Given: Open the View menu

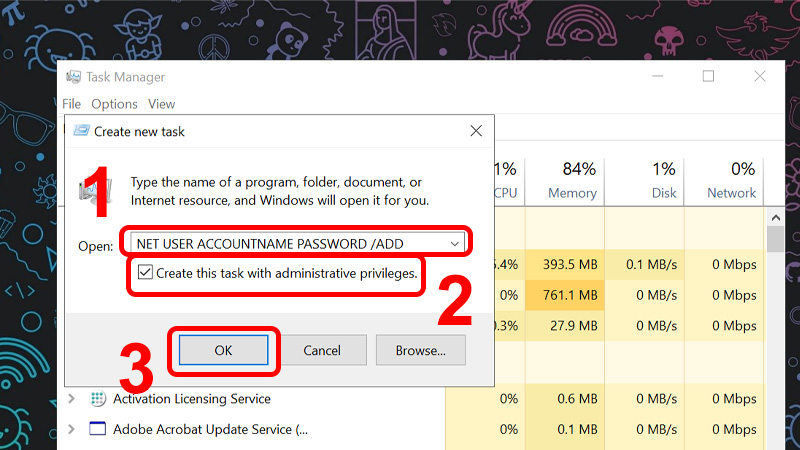Looking at the screenshot, I should point(162,104).
